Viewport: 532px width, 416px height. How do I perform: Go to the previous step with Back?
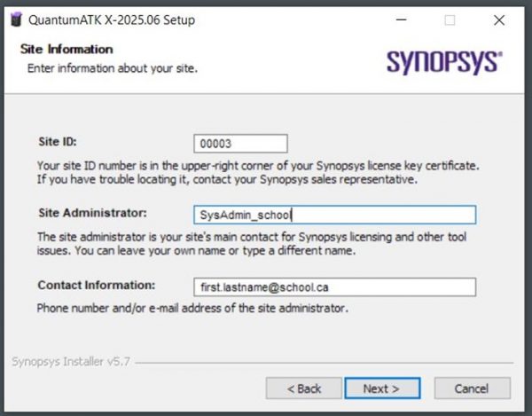point(303,389)
